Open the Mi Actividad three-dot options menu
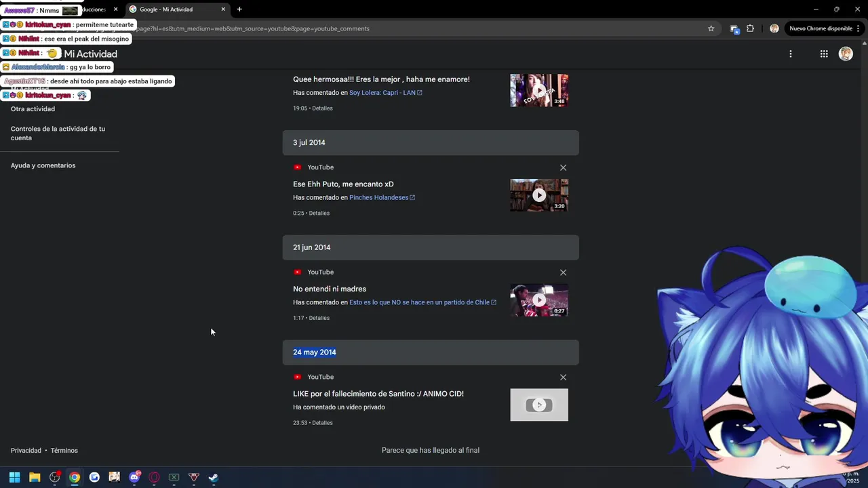This screenshot has height=488, width=868. (x=790, y=54)
